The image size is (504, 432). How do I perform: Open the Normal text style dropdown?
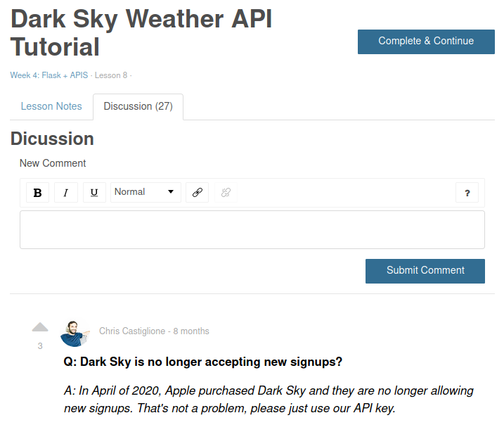(146, 192)
